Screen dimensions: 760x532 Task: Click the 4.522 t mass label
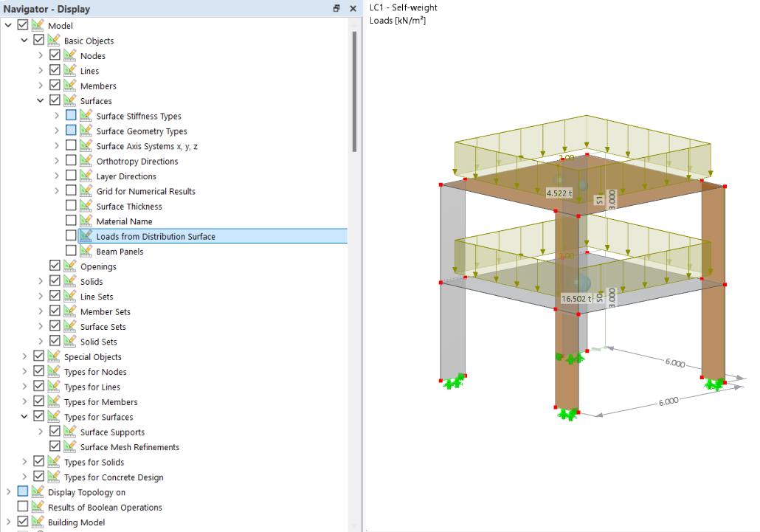click(x=559, y=193)
